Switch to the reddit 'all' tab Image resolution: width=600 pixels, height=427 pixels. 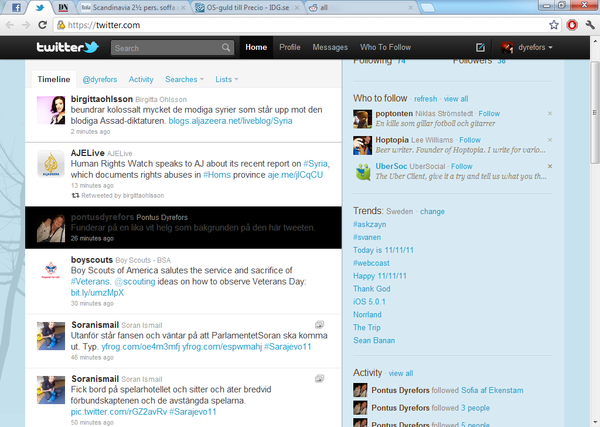pyautogui.click(x=361, y=7)
